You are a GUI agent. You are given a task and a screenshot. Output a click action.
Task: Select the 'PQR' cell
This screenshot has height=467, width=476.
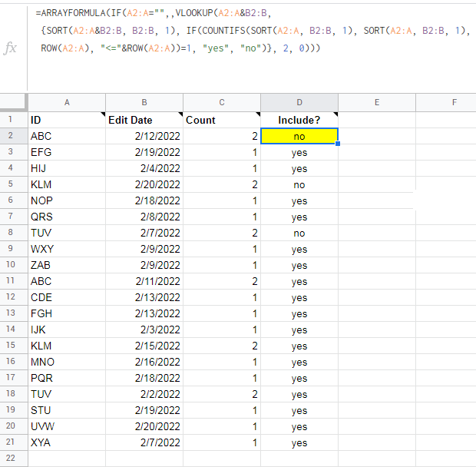pos(67,378)
